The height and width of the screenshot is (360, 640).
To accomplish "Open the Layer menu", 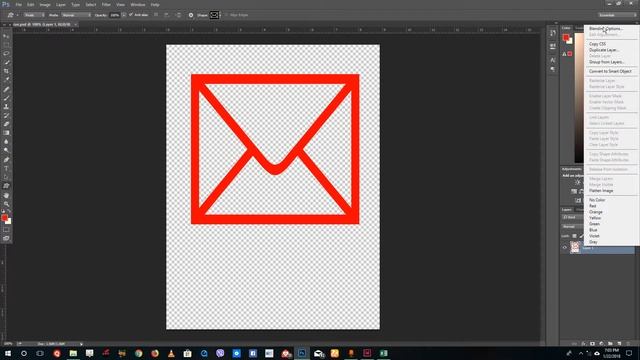I will tap(61, 4).
